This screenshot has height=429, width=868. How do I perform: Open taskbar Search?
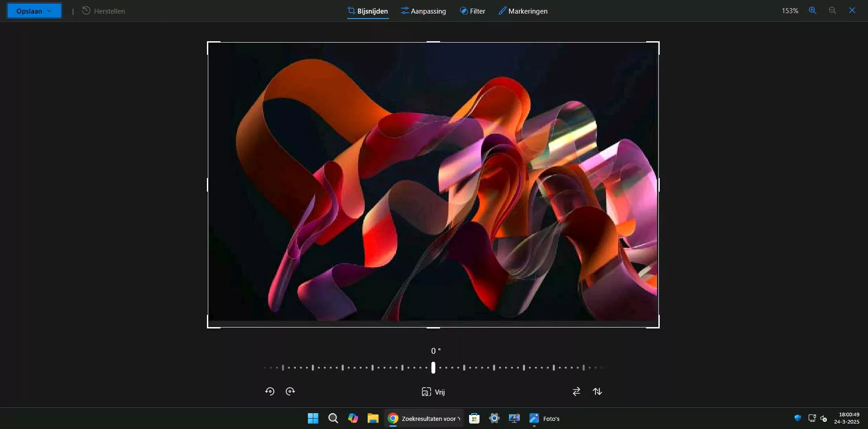tap(333, 418)
